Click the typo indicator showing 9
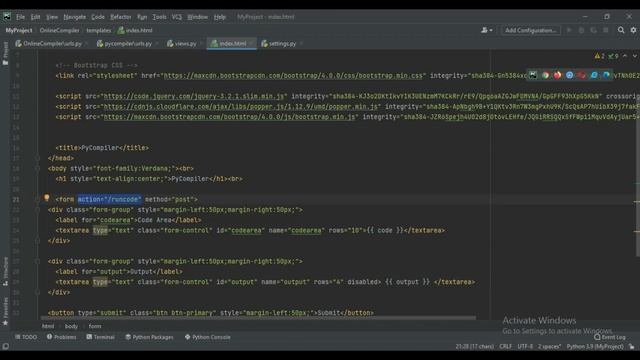Image resolution: width=640 pixels, height=360 pixels. tap(613, 56)
